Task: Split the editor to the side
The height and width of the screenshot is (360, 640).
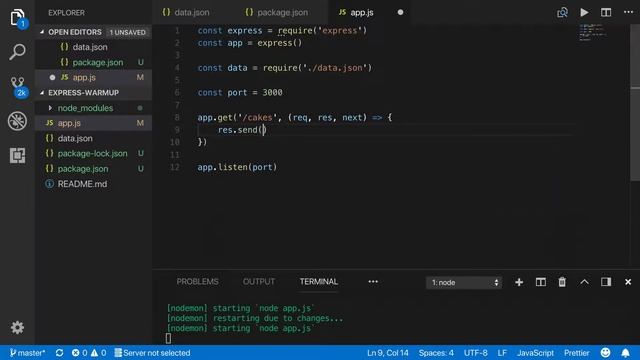Action: point(606,13)
